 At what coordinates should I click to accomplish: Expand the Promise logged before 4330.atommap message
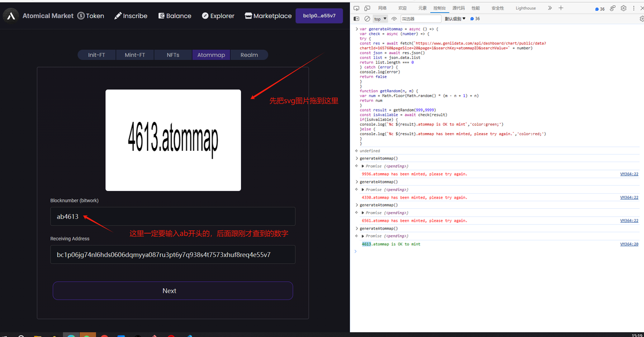pyautogui.click(x=363, y=189)
